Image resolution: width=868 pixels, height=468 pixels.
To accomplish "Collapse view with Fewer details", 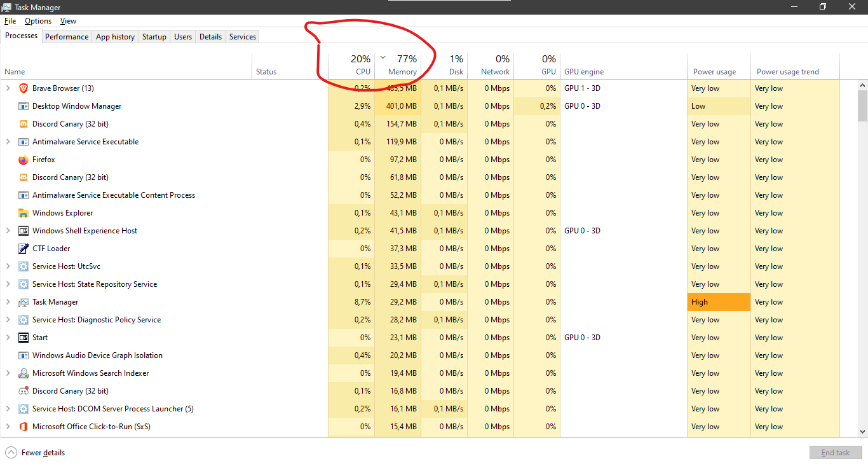I will click(36, 453).
